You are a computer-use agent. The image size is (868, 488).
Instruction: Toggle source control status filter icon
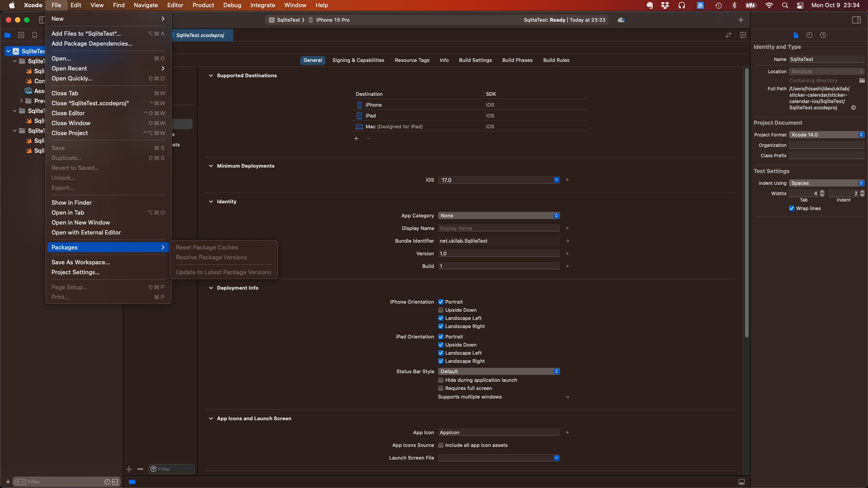115,482
